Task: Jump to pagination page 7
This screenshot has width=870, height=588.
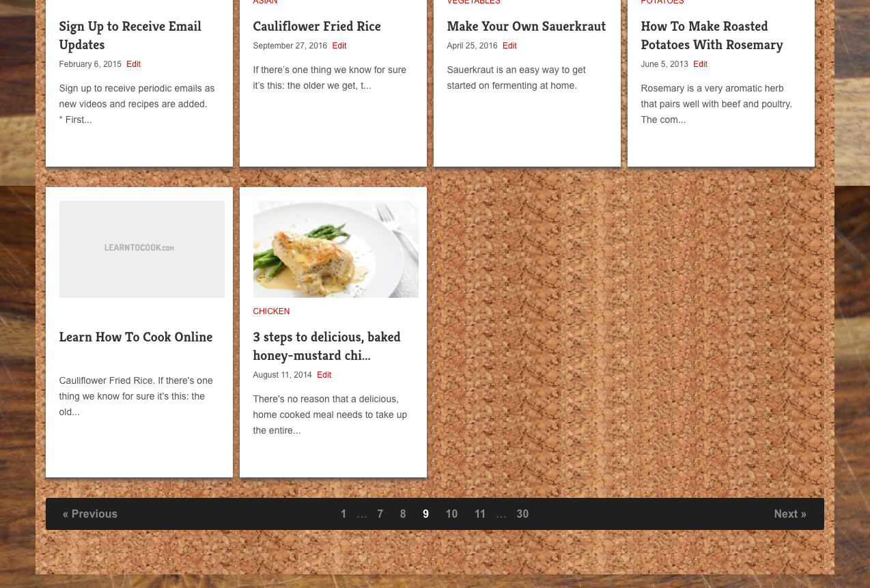Action: tap(380, 514)
